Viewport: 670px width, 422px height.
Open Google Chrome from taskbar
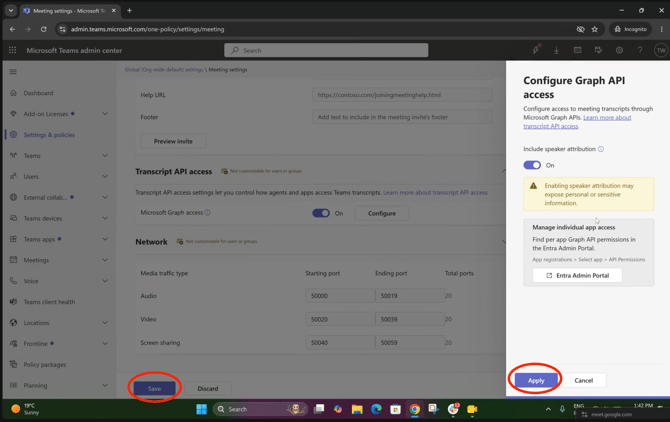pyautogui.click(x=414, y=409)
